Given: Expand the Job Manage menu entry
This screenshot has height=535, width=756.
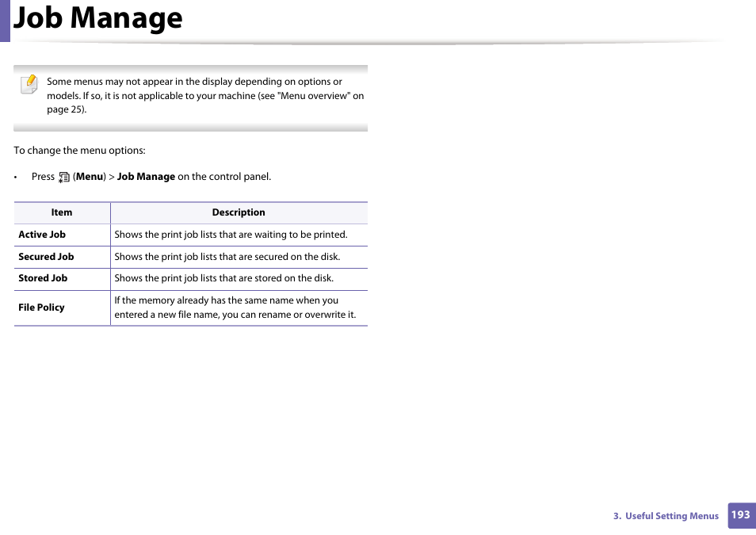Looking at the screenshot, I should [146, 176].
